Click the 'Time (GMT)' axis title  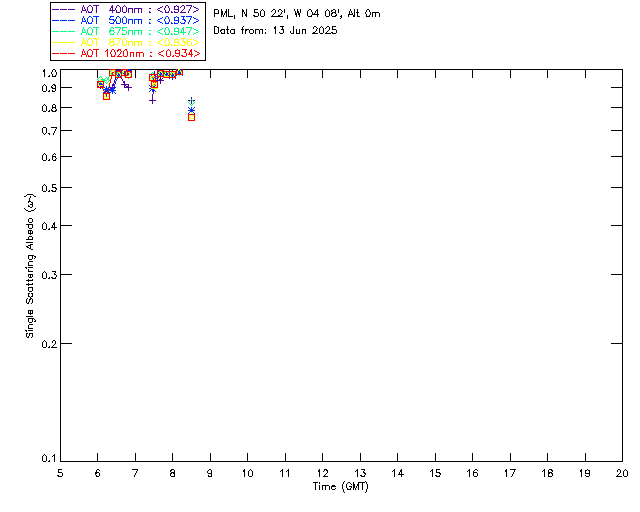coord(340,487)
